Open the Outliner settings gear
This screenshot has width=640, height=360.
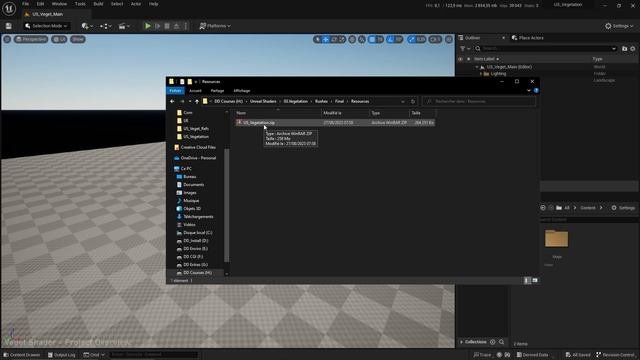pyautogui.click(x=633, y=49)
